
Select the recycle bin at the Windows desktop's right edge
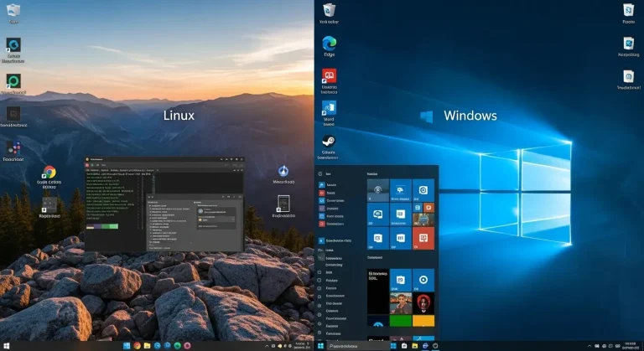click(628, 10)
